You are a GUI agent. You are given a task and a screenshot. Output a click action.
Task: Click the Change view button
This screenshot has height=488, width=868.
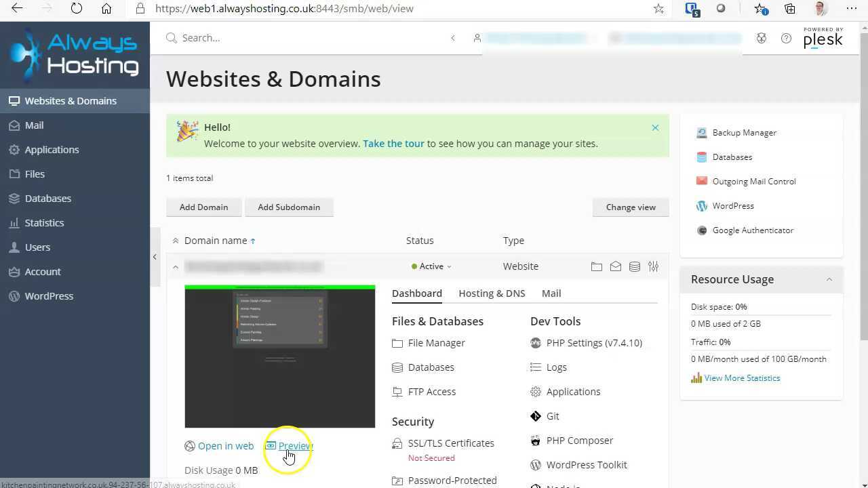pos(631,207)
